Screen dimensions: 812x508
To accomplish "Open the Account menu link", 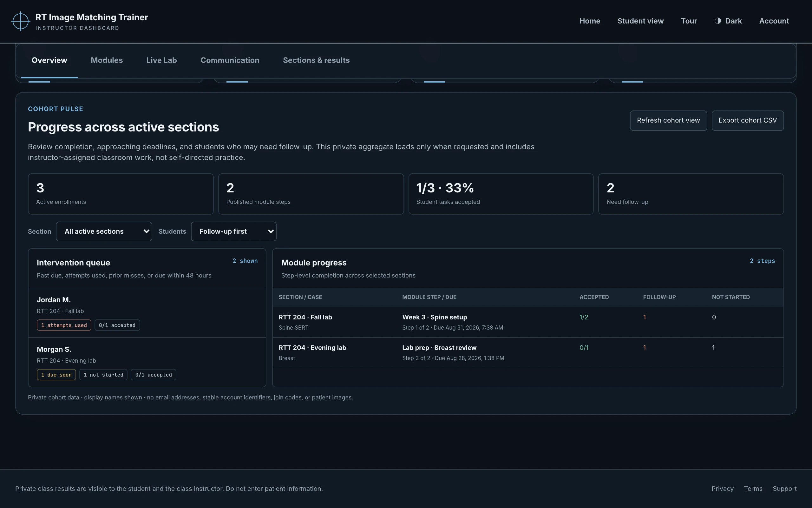I will click(x=774, y=21).
